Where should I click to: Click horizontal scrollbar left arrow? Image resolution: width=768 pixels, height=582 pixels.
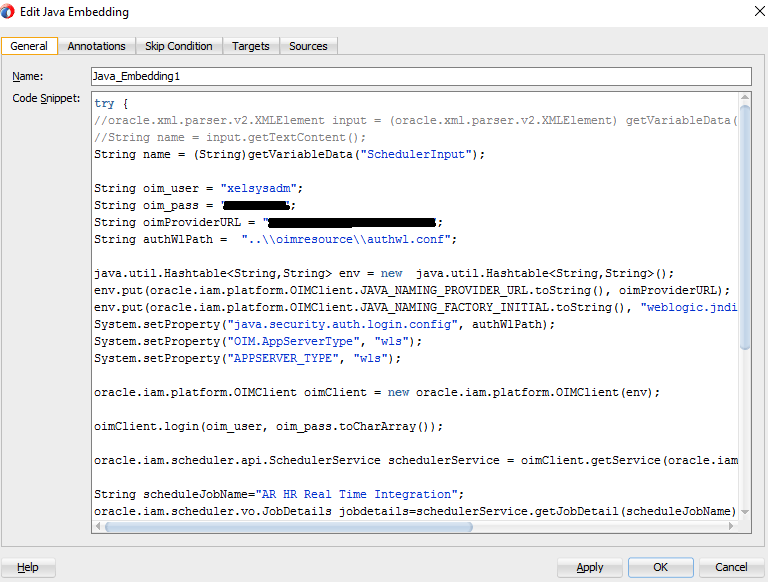tap(98, 526)
